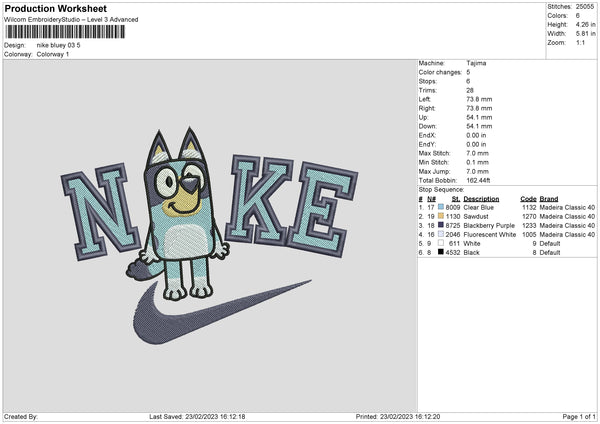Click the 'Brand' column header
The height and width of the screenshot is (424, 600).
tap(549, 199)
